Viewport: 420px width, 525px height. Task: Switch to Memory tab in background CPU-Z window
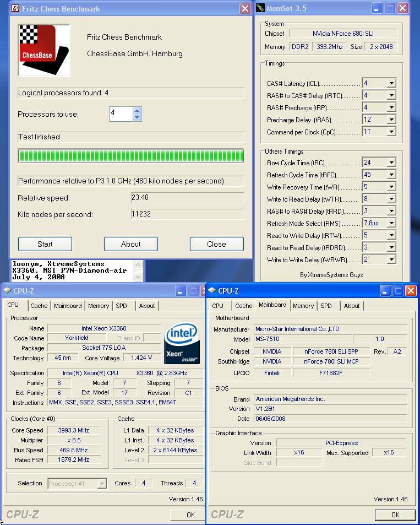click(x=99, y=306)
